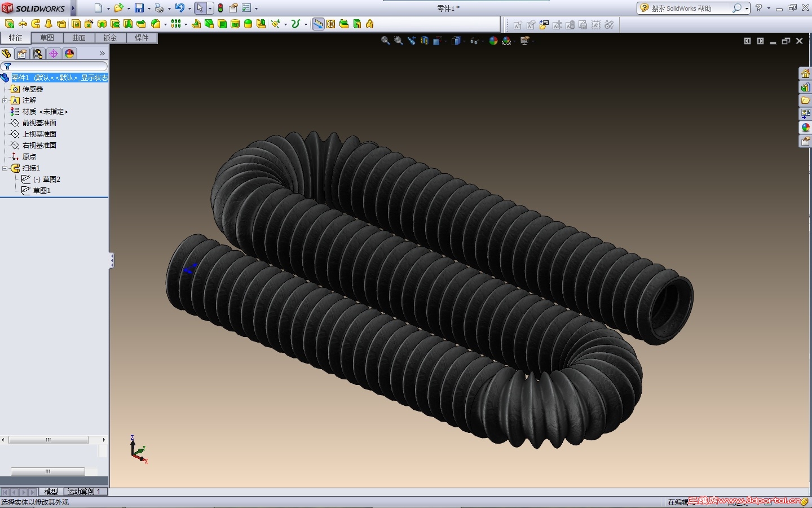This screenshot has height=508, width=812.
Task: Select the Lofted Boss/Base tool
Action: (x=48, y=24)
